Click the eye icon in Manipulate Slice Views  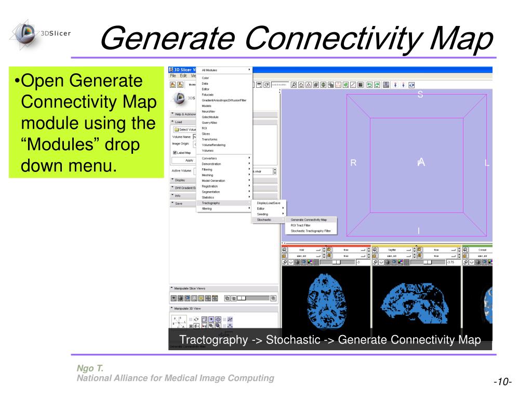point(174,298)
